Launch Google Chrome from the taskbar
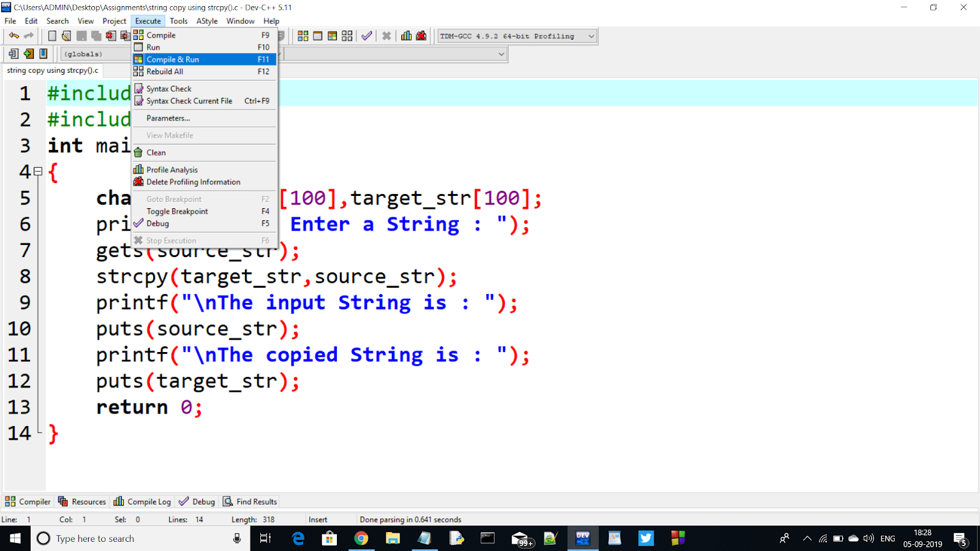 pyautogui.click(x=361, y=538)
